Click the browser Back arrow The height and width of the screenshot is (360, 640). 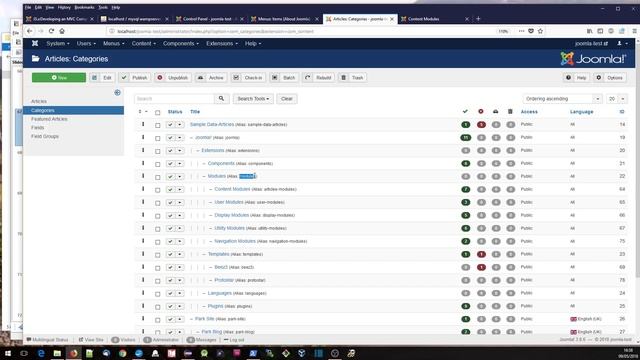(x=29, y=31)
